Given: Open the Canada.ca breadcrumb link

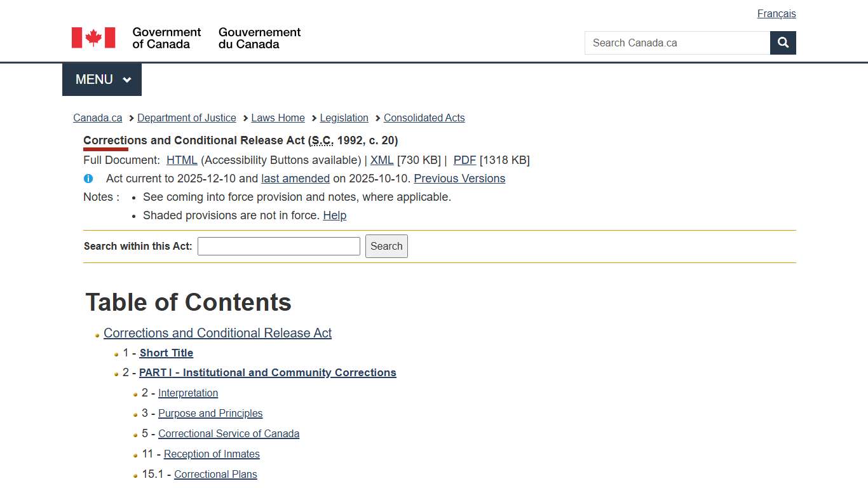Looking at the screenshot, I should (x=97, y=118).
